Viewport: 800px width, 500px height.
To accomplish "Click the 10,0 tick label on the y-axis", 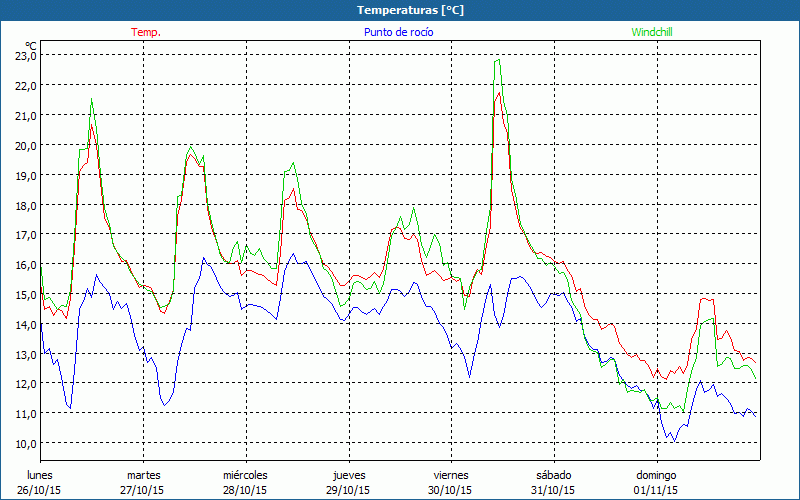I will click(24, 443).
